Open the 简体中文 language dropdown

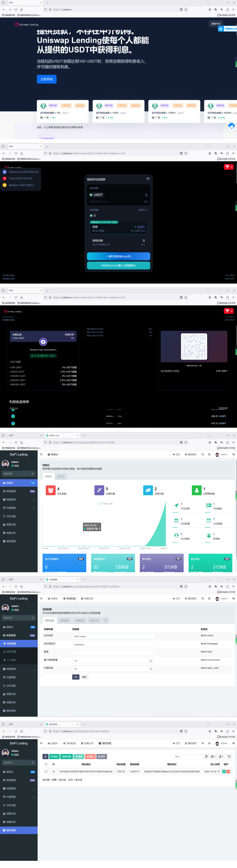[x=216, y=24]
